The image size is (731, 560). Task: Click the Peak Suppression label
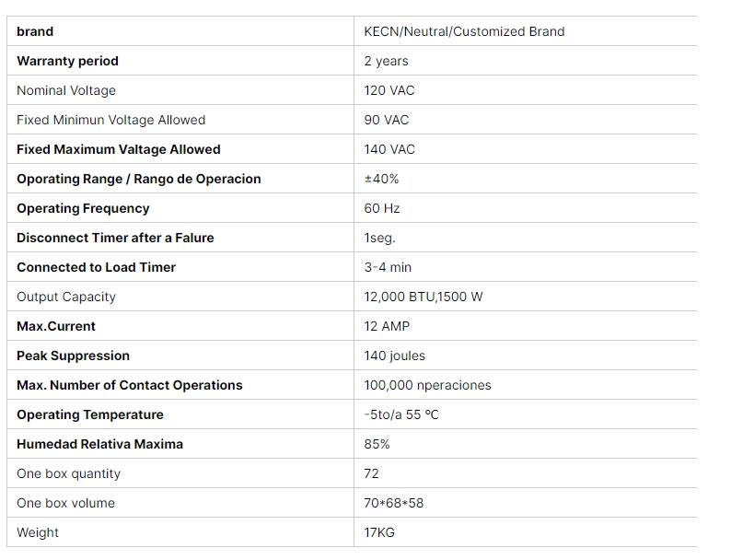coord(74,356)
